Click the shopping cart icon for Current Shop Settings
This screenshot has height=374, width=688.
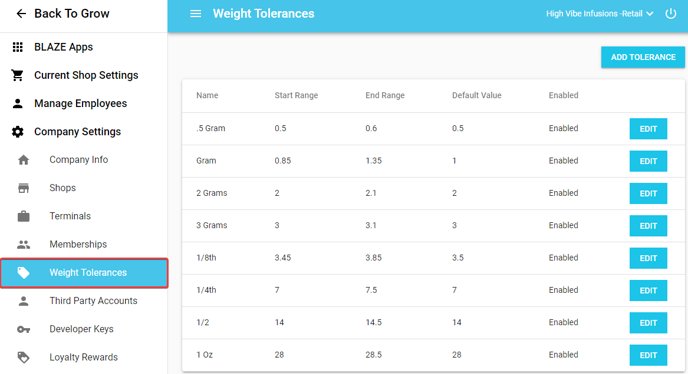18,76
